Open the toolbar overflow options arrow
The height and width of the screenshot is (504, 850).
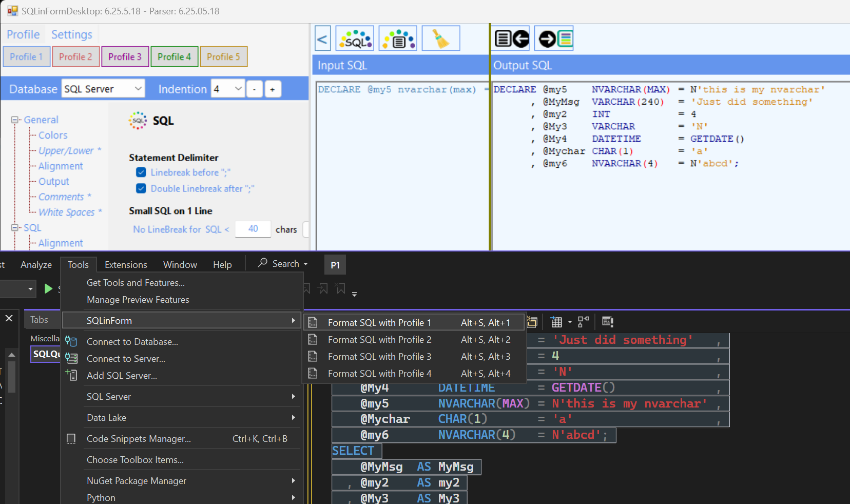[354, 294]
